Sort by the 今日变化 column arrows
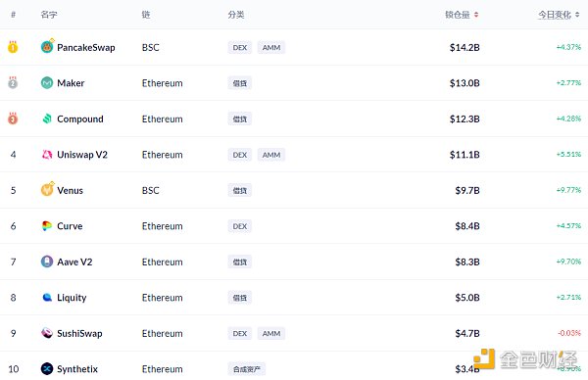The width and height of the screenshot is (588, 380). 577,15
